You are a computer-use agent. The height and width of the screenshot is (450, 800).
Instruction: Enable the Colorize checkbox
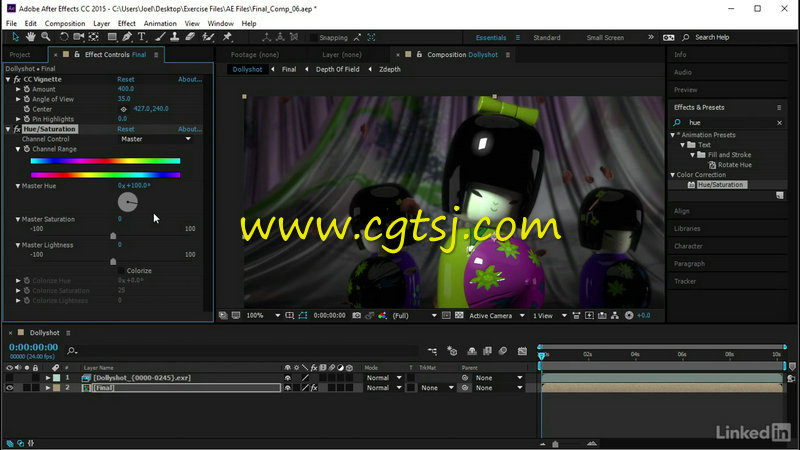pyautogui.click(x=121, y=271)
